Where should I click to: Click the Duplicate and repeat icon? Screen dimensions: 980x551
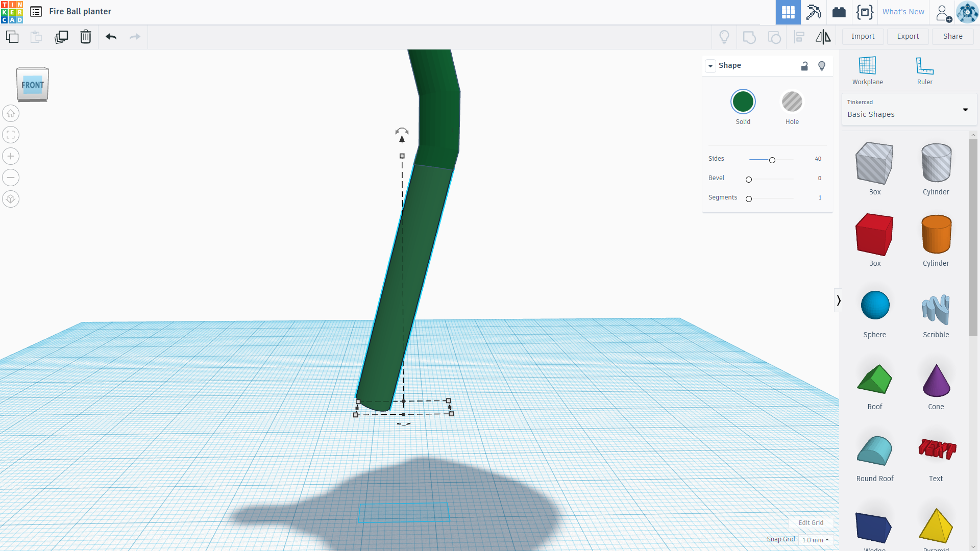pyautogui.click(x=61, y=37)
